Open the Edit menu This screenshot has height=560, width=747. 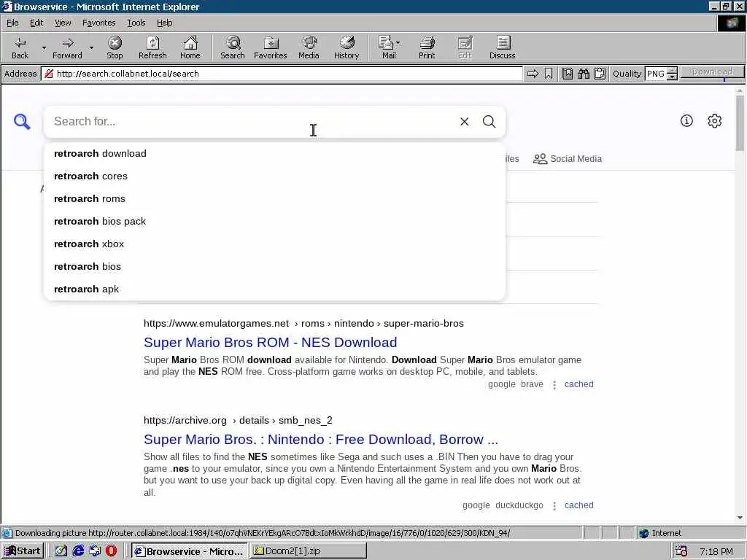[x=36, y=23]
